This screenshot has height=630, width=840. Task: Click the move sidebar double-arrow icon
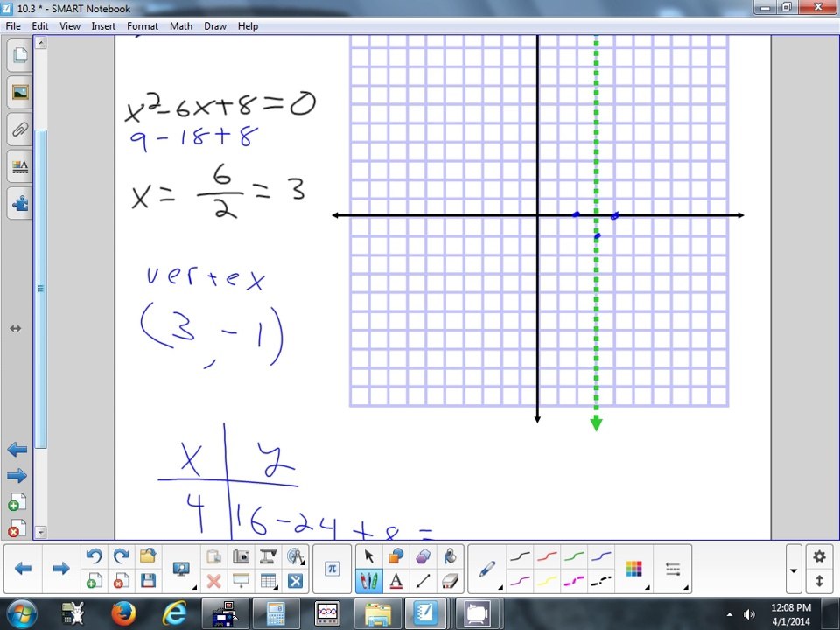click(16, 328)
